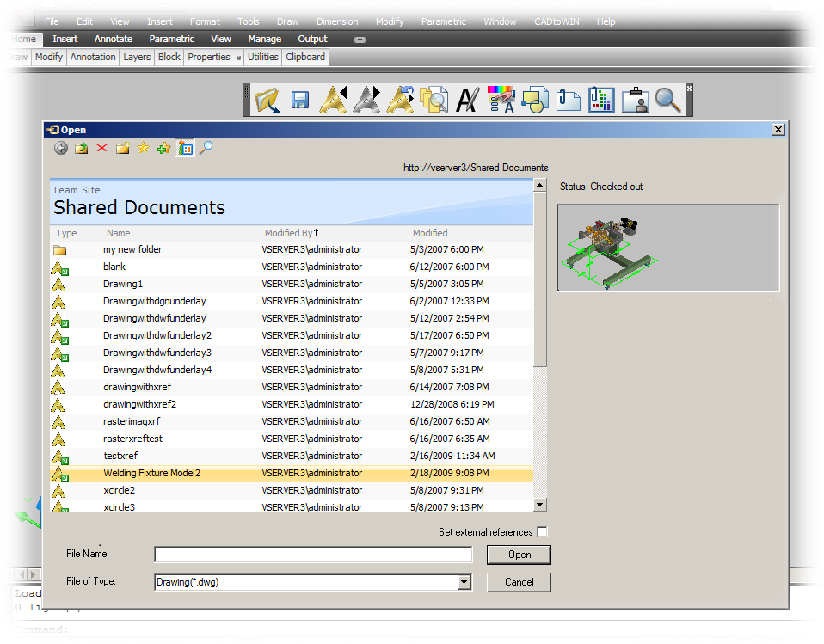Click the open-folder icon in floating toolbar
824x644 pixels.
pyautogui.click(x=267, y=100)
